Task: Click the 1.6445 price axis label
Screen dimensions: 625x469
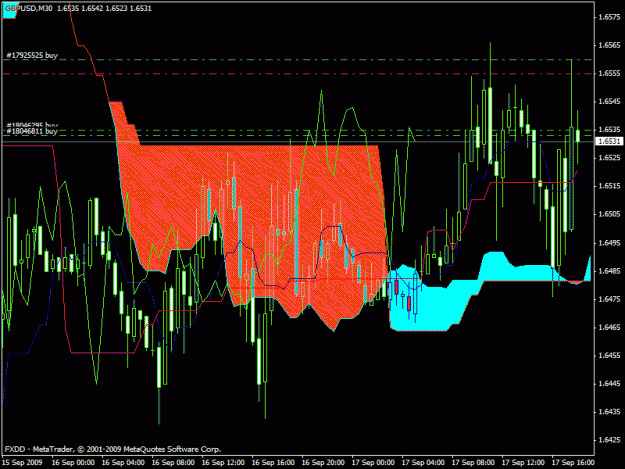Action: [609, 384]
